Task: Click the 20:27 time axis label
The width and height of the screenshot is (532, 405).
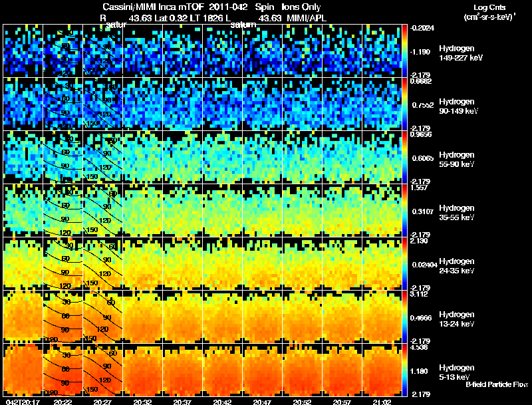Action: (102, 402)
